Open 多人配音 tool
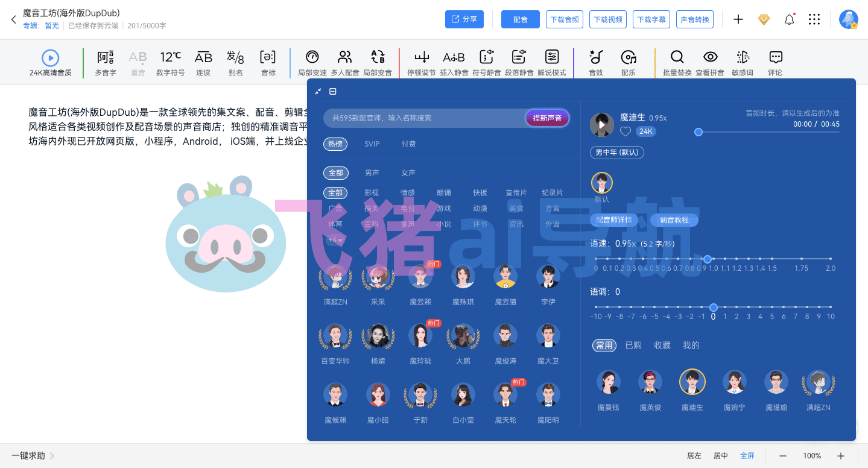This screenshot has width=868, height=468. click(345, 63)
